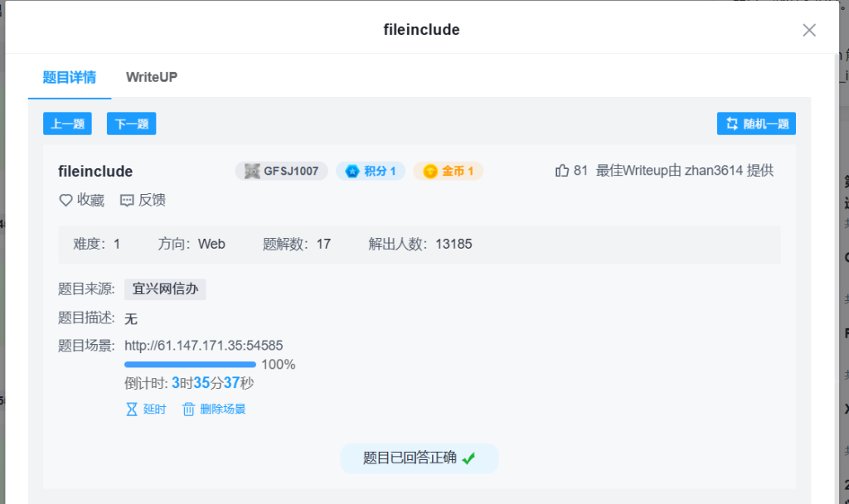
Task: Click the gold coin icon
Action: (x=430, y=172)
